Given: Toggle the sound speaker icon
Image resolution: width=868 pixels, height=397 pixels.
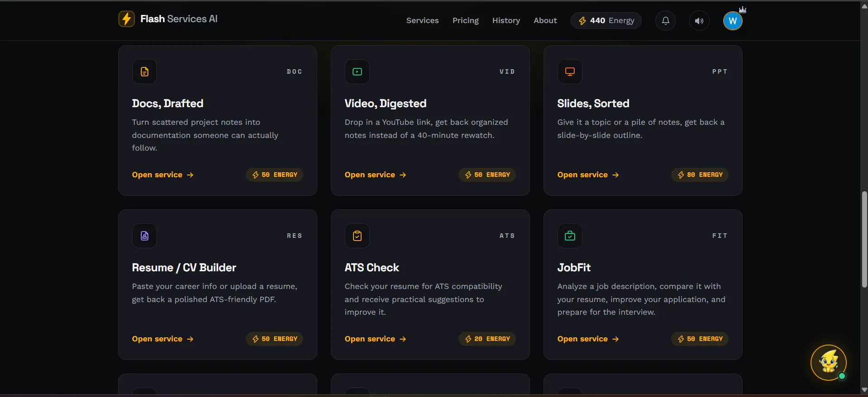Looking at the screenshot, I should [x=699, y=21].
